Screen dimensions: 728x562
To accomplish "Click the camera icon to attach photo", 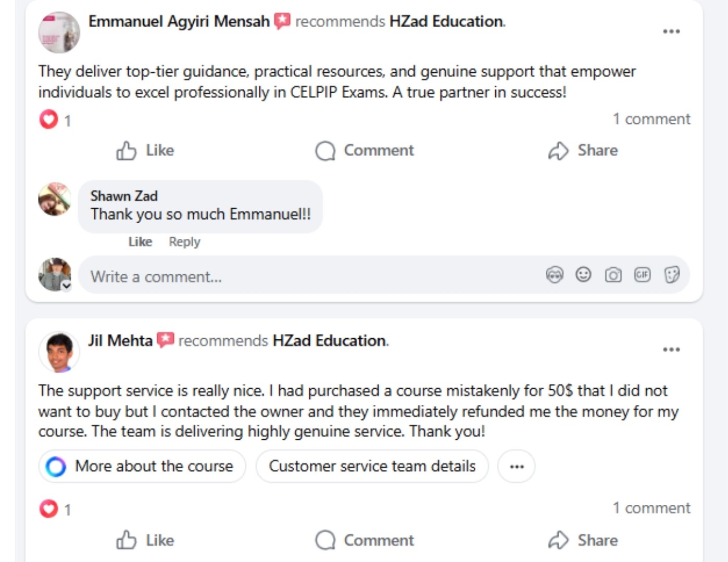I will point(613,274).
